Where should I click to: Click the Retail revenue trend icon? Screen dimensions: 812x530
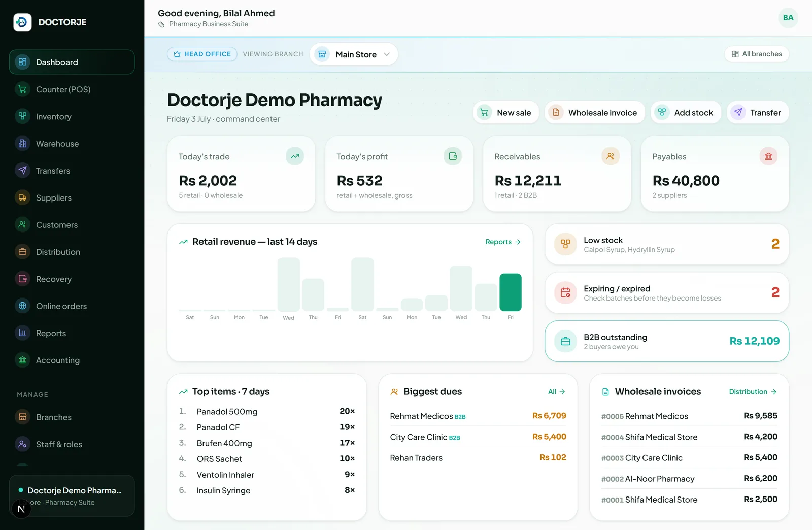tap(183, 242)
